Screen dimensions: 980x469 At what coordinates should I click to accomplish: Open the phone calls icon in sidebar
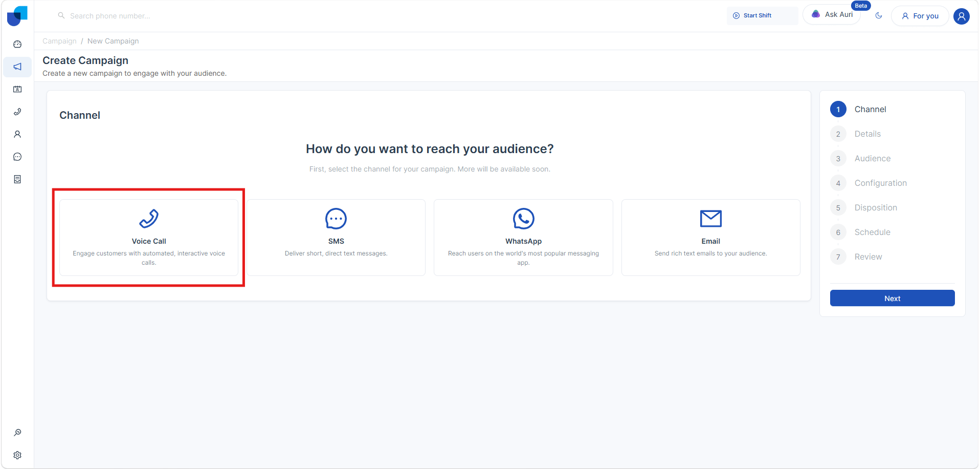17,112
